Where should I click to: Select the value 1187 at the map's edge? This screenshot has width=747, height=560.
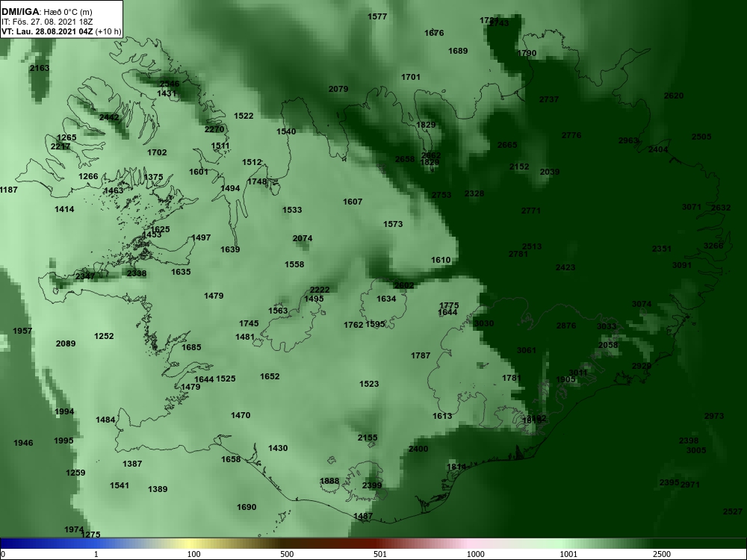(8, 190)
